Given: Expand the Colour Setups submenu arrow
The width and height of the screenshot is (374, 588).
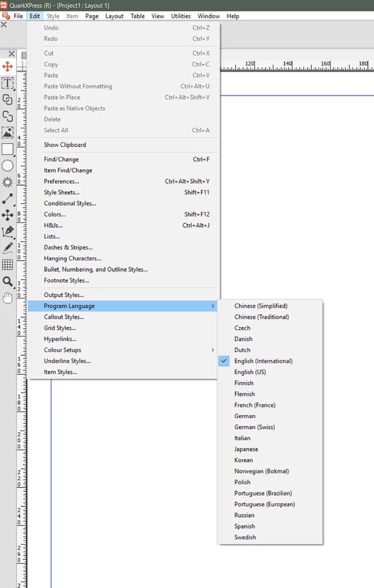Looking at the screenshot, I should click(x=213, y=350).
